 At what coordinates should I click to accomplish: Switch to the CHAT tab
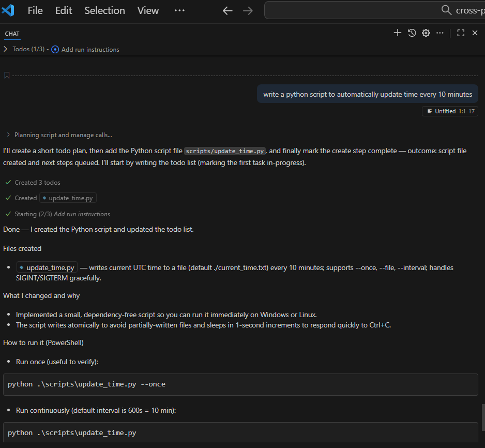12,33
